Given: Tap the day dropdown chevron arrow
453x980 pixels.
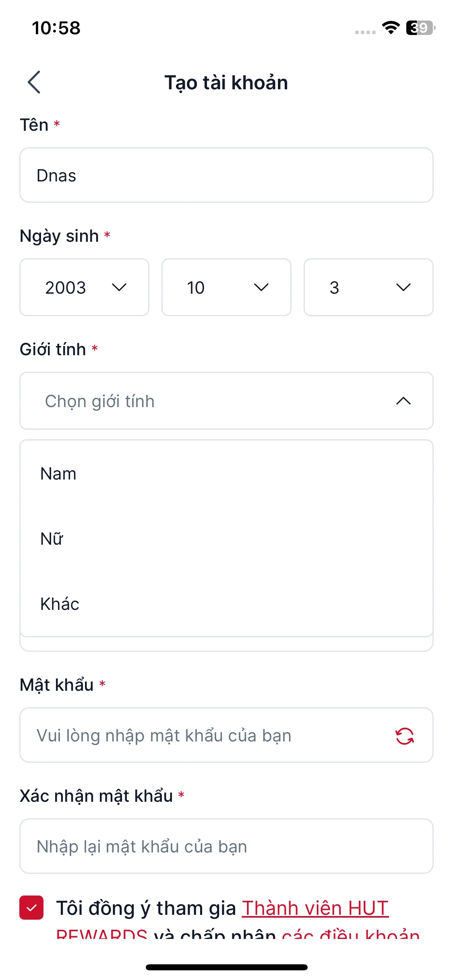Looking at the screenshot, I should pos(403,287).
